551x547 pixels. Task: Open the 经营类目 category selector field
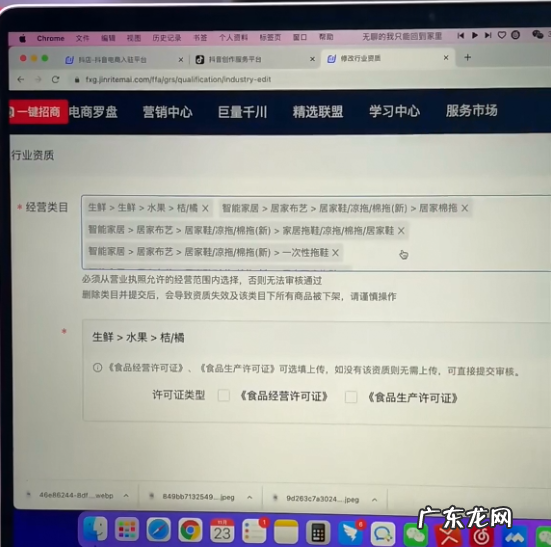click(316, 233)
